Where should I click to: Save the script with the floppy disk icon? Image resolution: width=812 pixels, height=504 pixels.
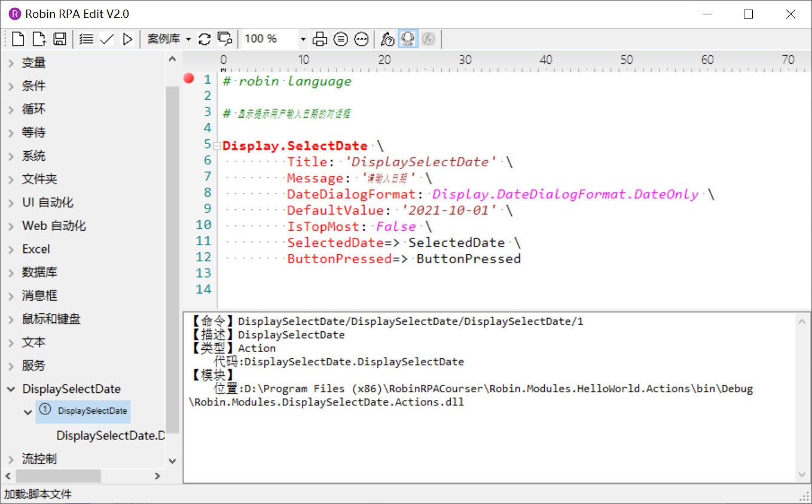(59, 39)
